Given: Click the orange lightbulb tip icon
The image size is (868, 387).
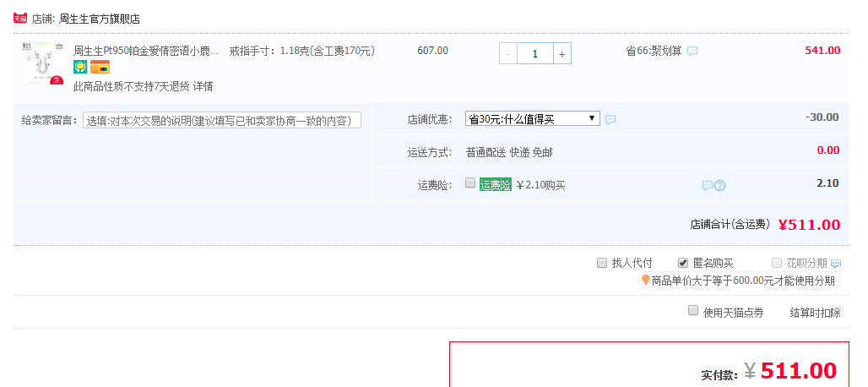Looking at the screenshot, I should click(x=645, y=281).
